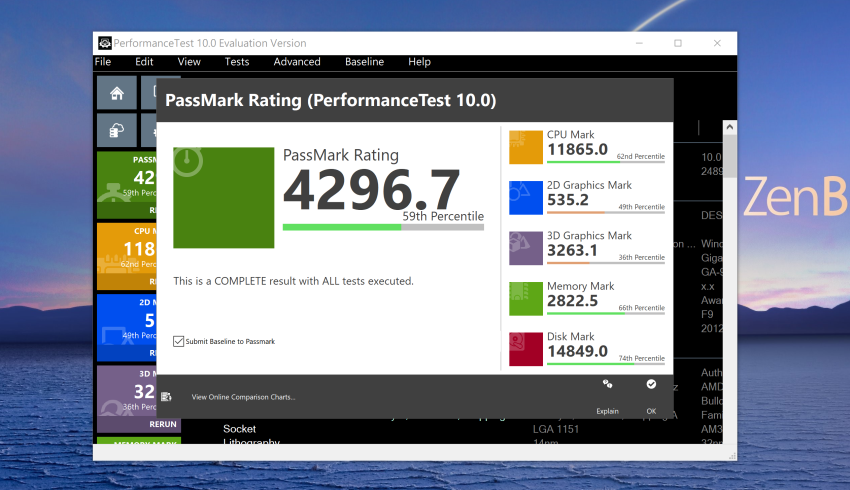Click the comparison charts icon at dialog bottom
Screen dimensions: 850x490
(166, 397)
